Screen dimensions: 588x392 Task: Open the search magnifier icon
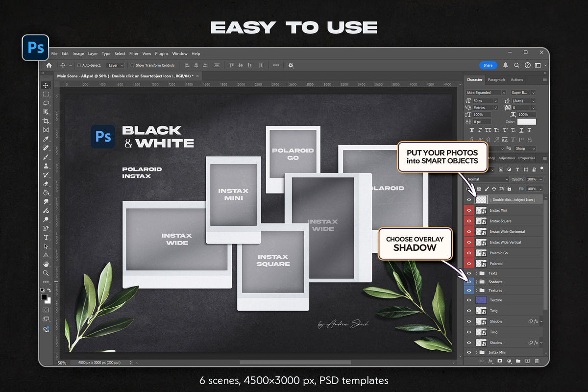click(516, 65)
